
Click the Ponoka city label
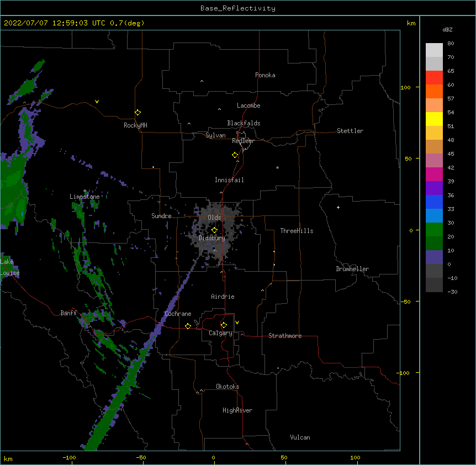point(265,75)
